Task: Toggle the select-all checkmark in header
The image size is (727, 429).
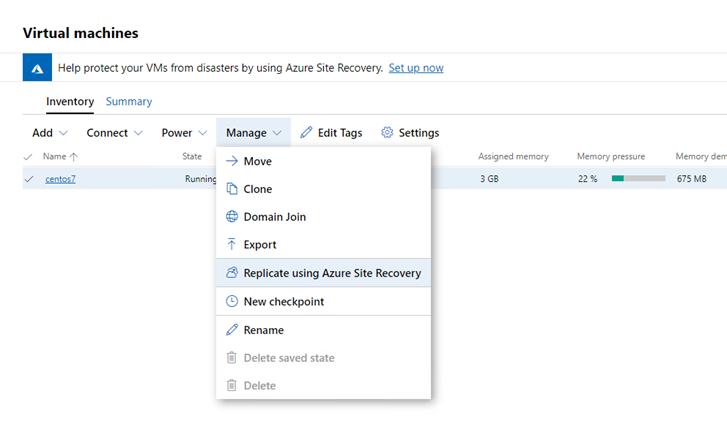Action: point(28,157)
